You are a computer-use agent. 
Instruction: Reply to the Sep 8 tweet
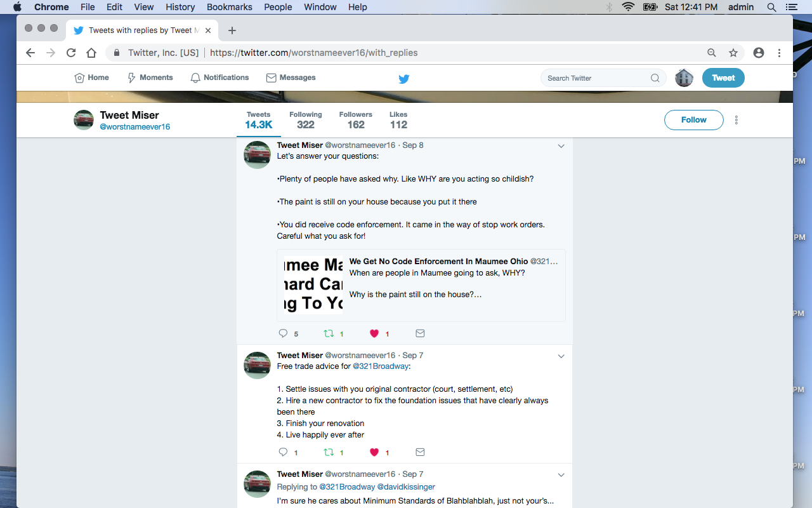284,333
